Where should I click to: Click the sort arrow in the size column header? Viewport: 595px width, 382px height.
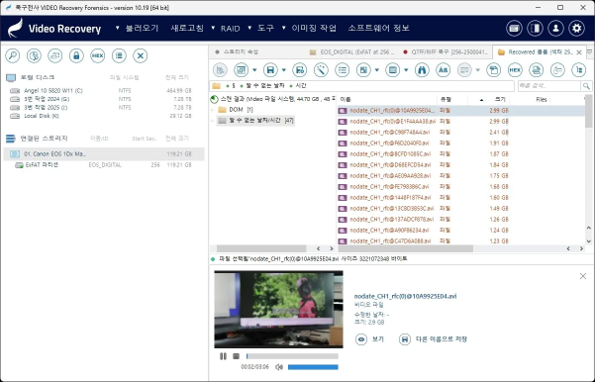(x=482, y=100)
